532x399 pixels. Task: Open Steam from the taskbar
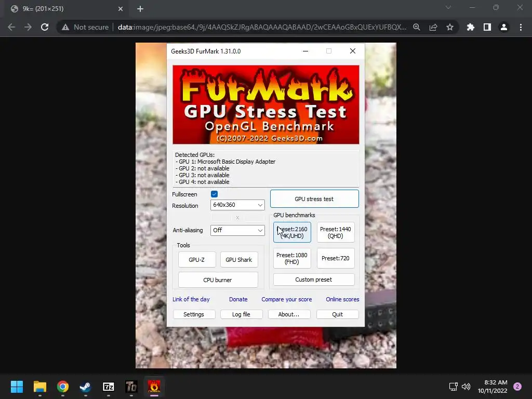point(86,387)
